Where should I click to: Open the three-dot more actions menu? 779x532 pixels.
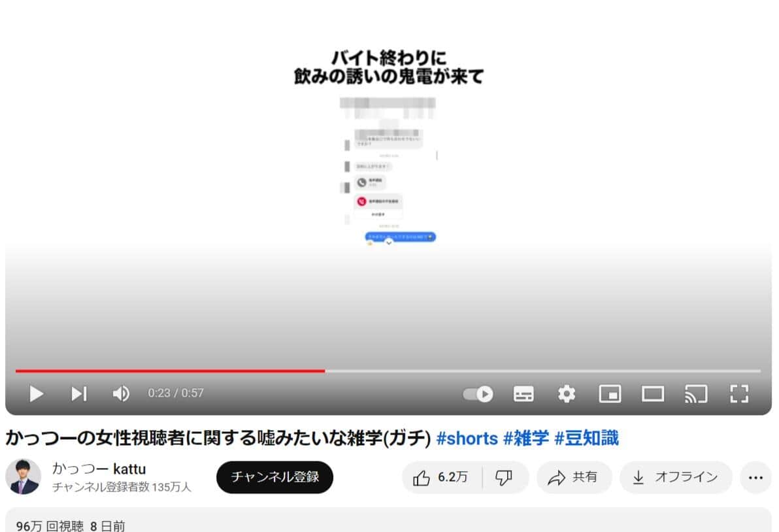click(x=755, y=478)
